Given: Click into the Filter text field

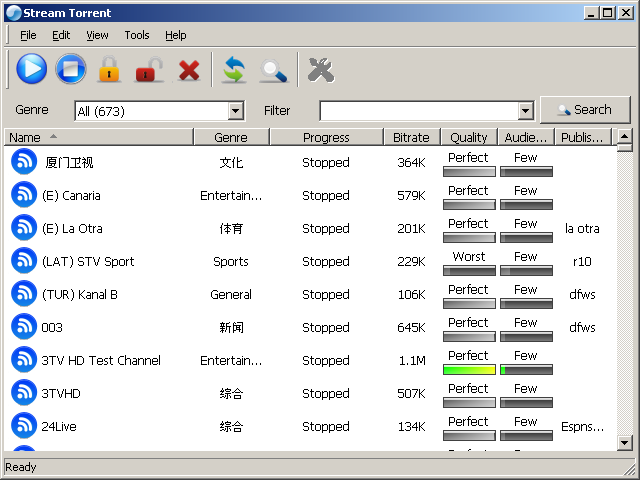Looking at the screenshot, I should point(419,111).
